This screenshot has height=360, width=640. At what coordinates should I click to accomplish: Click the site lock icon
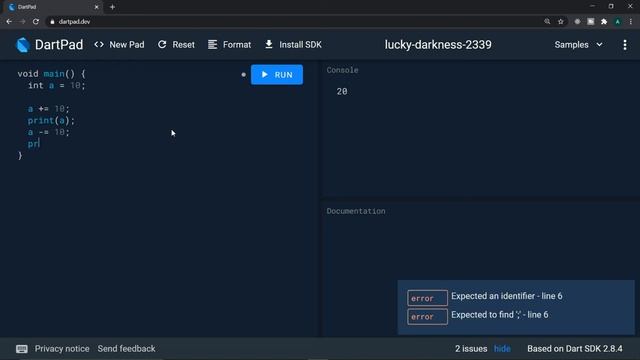[52, 22]
